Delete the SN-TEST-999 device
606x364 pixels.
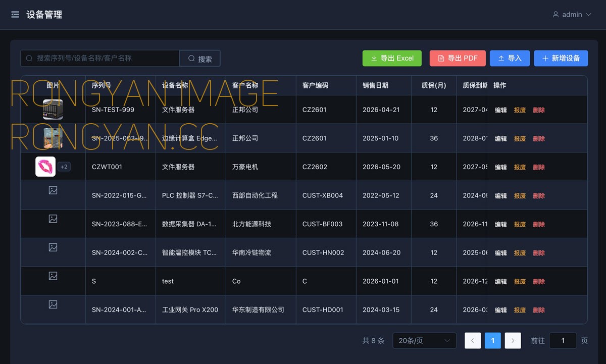pyautogui.click(x=539, y=110)
